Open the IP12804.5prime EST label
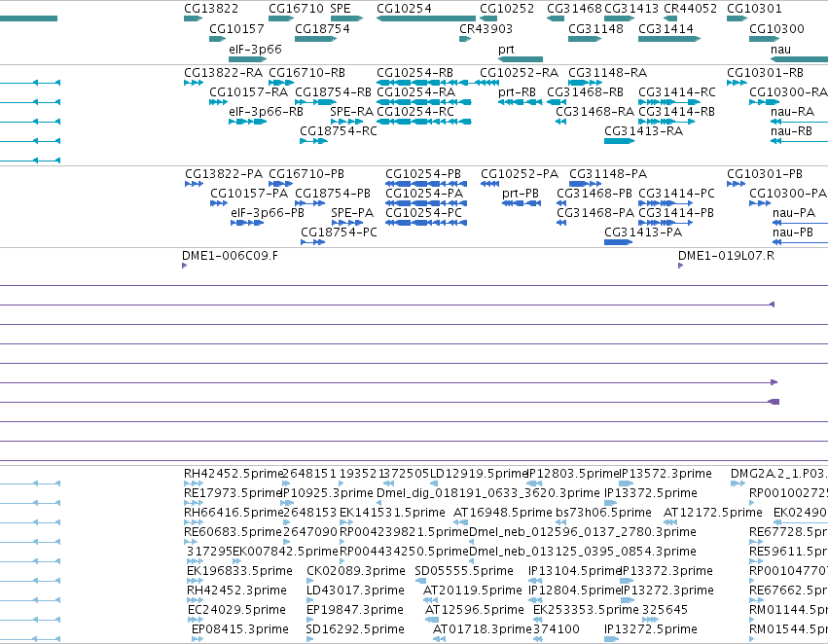The image size is (828, 644). (x=574, y=590)
